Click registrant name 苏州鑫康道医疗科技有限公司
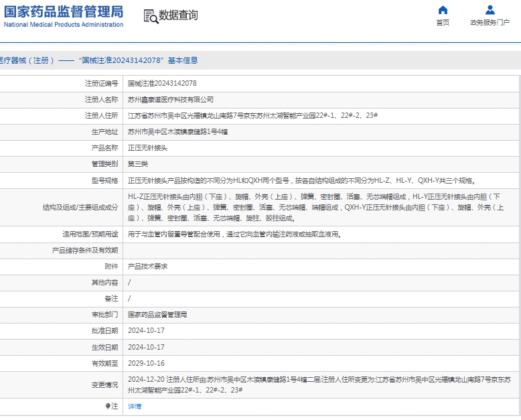This screenshot has height=420, width=521. pyautogui.click(x=171, y=99)
